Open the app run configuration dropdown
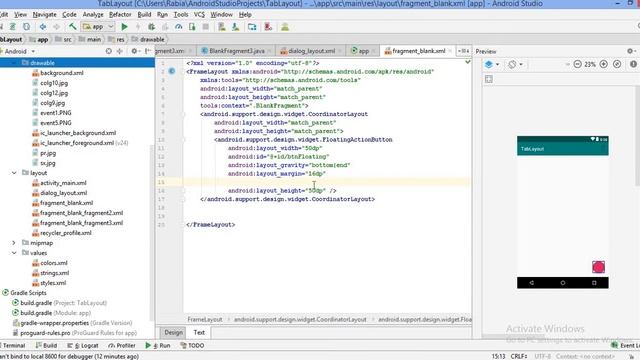Image resolution: width=640 pixels, height=360 pixels. click(x=98, y=27)
